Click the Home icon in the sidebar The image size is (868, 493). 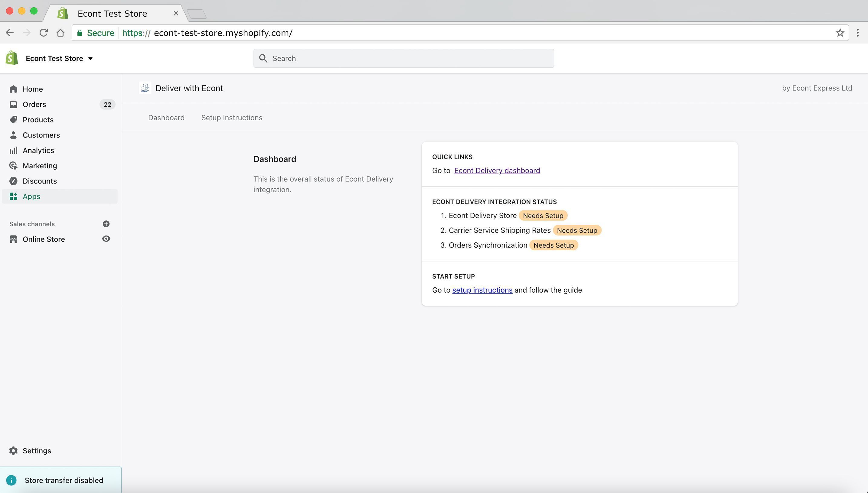tap(13, 89)
